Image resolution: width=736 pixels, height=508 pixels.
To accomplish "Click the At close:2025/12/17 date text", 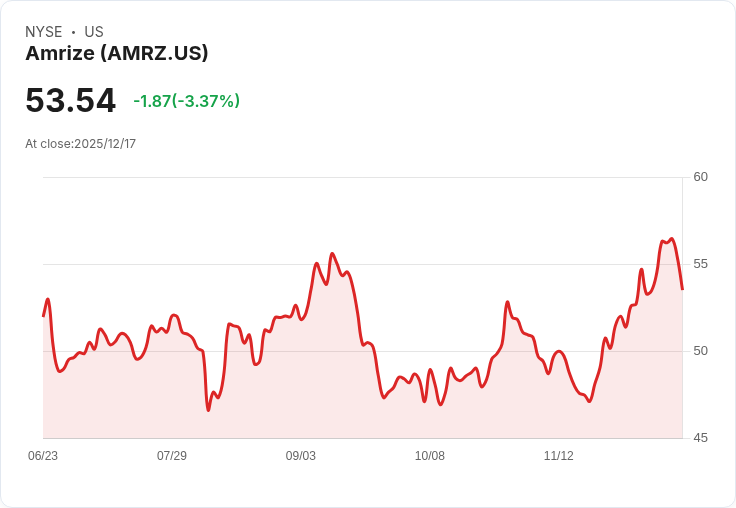I will pyautogui.click(x=81, y=144).
